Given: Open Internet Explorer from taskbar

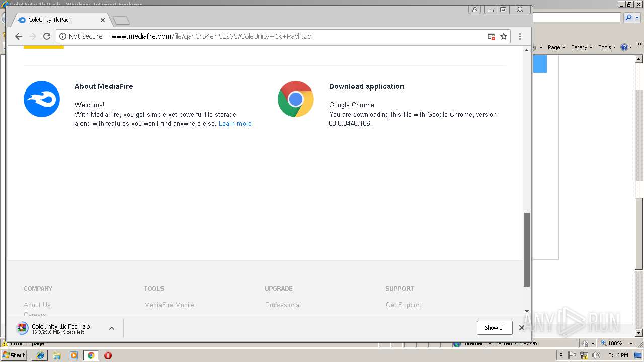Looking at the screenshot, I should pyautogui.click(x=40, y=355).
